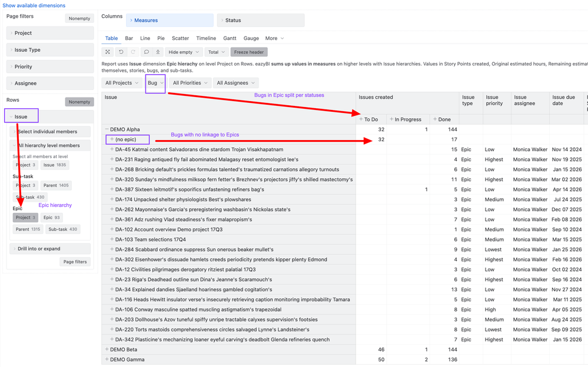The width and height of the screenshot is (588, 367).
Task: Click the Status column dimension
Action: [261, 20]
